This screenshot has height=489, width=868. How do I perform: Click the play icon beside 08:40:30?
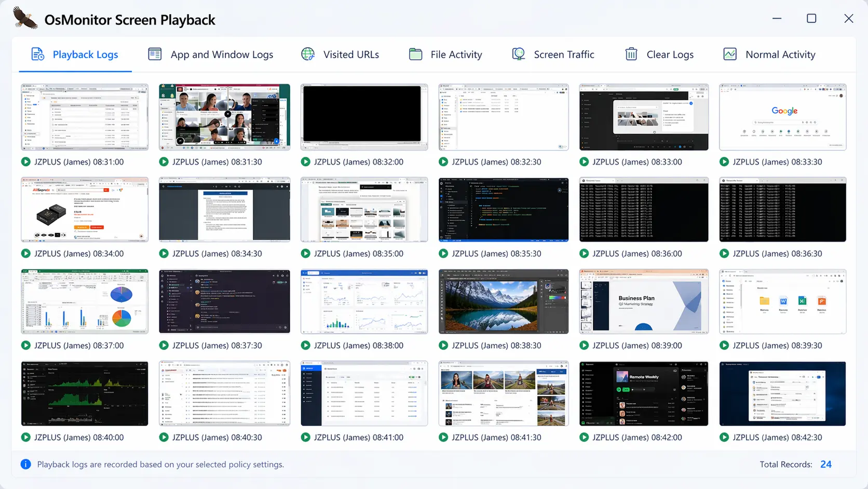(x=164, y=438)
